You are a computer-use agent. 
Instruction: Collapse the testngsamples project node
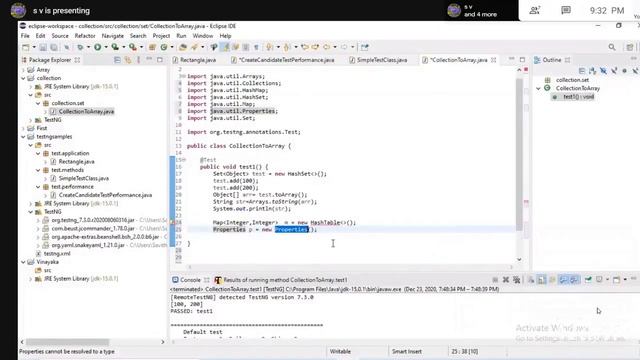pos(23,137)
